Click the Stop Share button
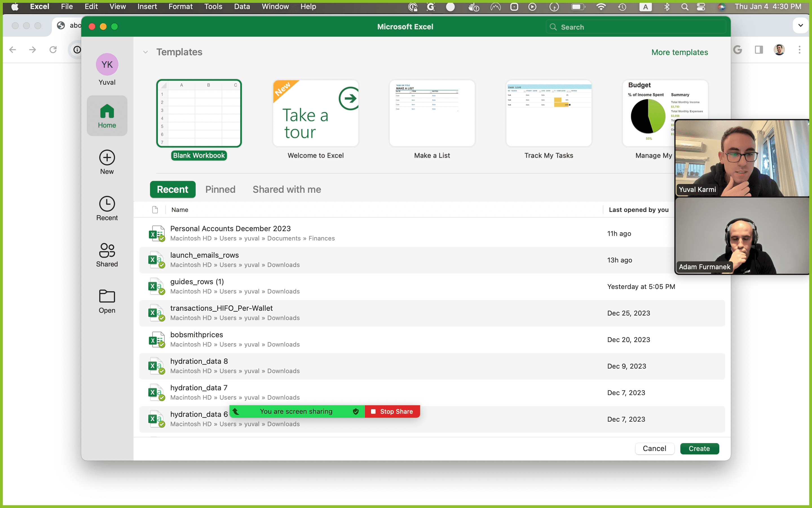Screen dimensions: 812x508 coord(392,411)
